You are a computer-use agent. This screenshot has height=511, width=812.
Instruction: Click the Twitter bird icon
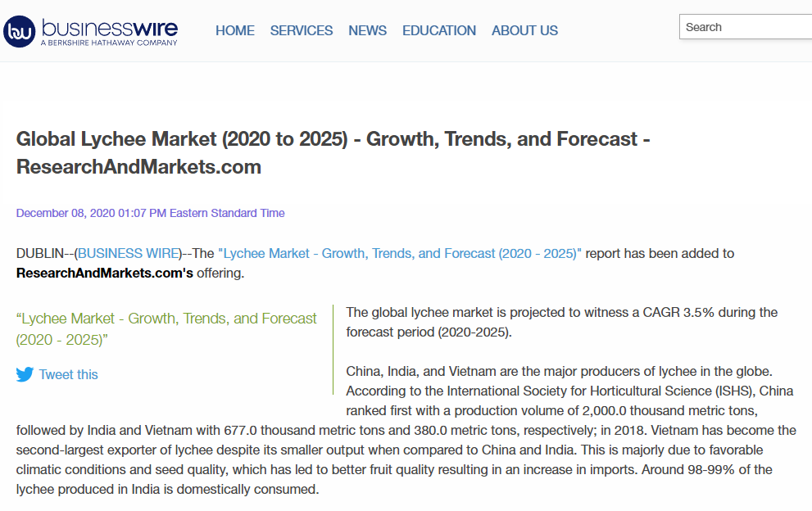coord(25,374)
